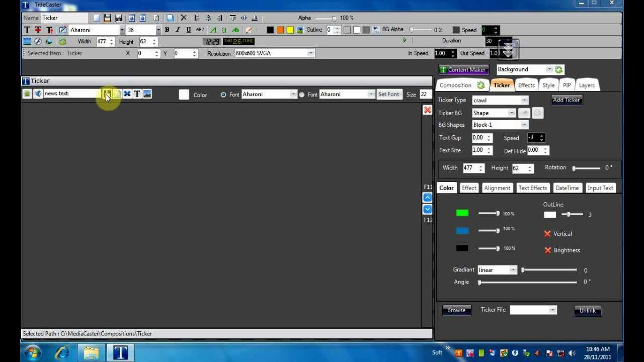This screenshot has width=644, height=362.
Task: Pick the orange text color swatch
Action: (280, 30)
